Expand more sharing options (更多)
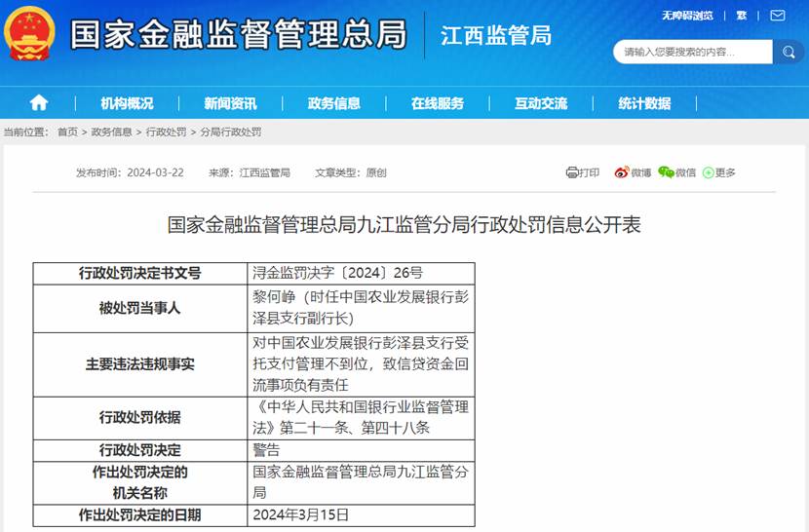Image resolution: width=809 pixels, height=532 pixels. click(x=719, y=172)
